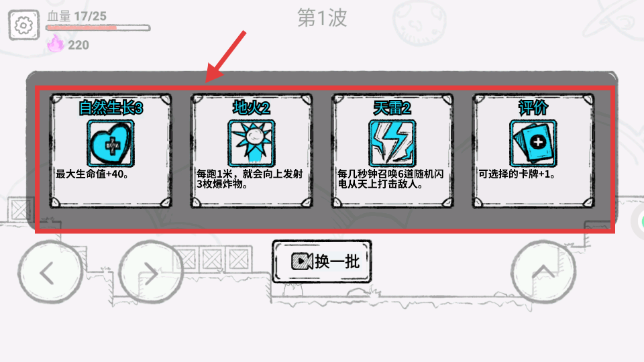Tap the left arrow movement button

click(50, 273)
